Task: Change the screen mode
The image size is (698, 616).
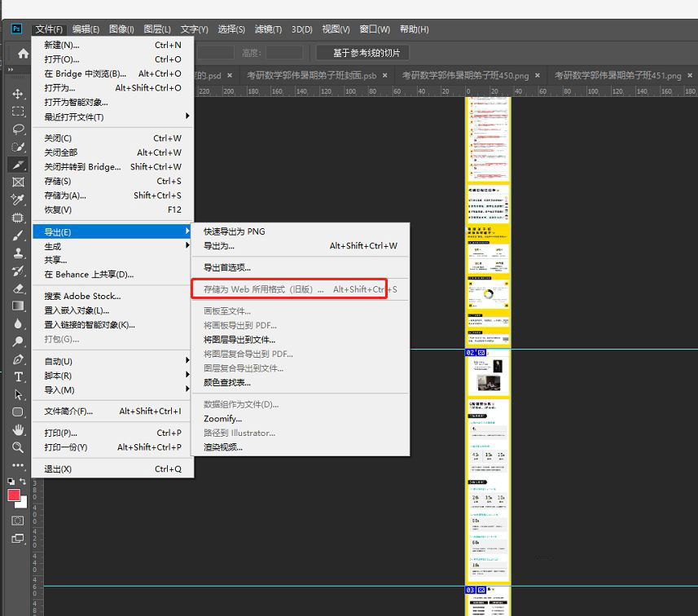Action: [x=18, y=539]
